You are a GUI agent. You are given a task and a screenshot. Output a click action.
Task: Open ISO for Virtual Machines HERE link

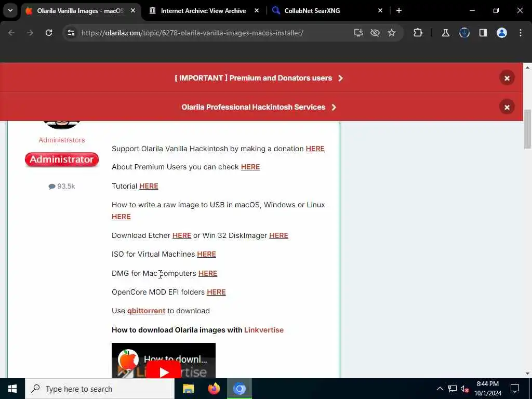pyautogui.click(x=206, y=254)
